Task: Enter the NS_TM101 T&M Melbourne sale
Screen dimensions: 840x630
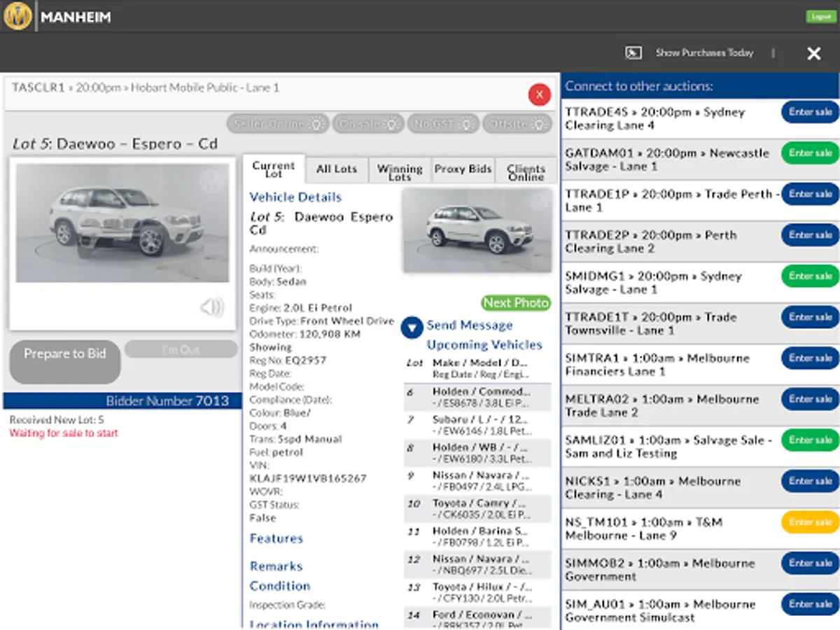Action: (810, 522)
